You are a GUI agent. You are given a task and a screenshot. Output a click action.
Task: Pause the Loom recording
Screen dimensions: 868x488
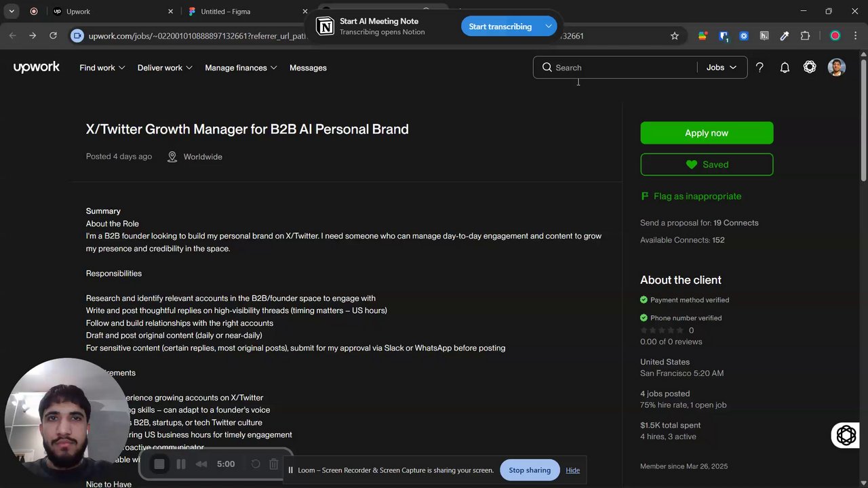pyautogui.click(x=181, y=464)
